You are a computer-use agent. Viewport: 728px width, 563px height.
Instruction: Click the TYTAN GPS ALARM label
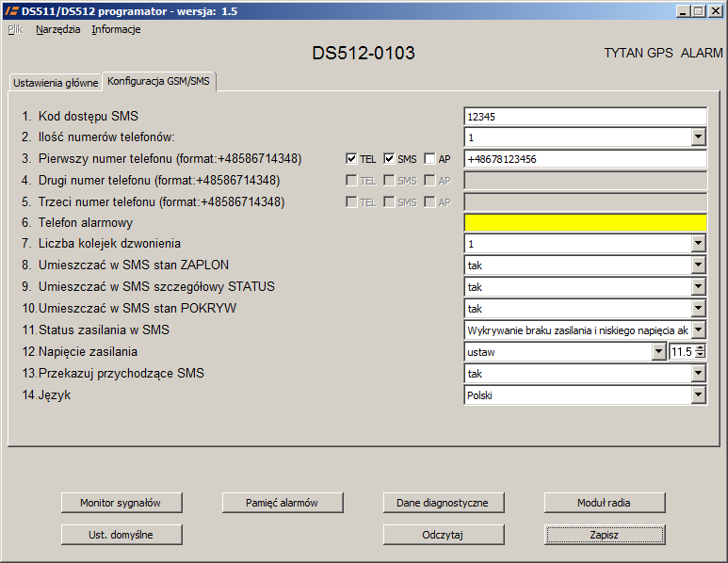click(663, 53)
